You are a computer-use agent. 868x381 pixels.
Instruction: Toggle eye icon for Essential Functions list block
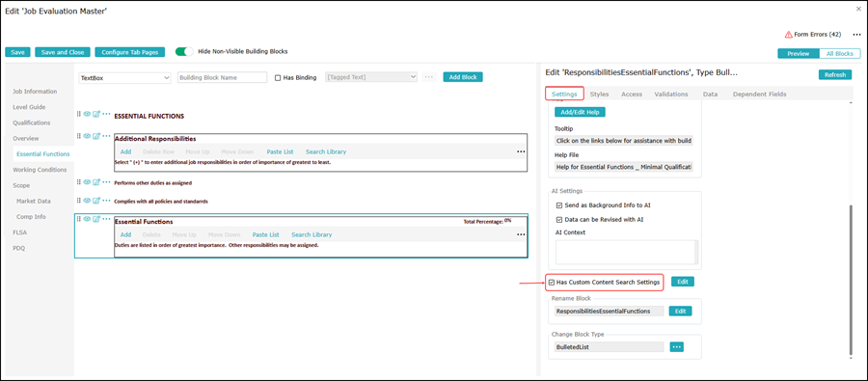click(87, 219)
